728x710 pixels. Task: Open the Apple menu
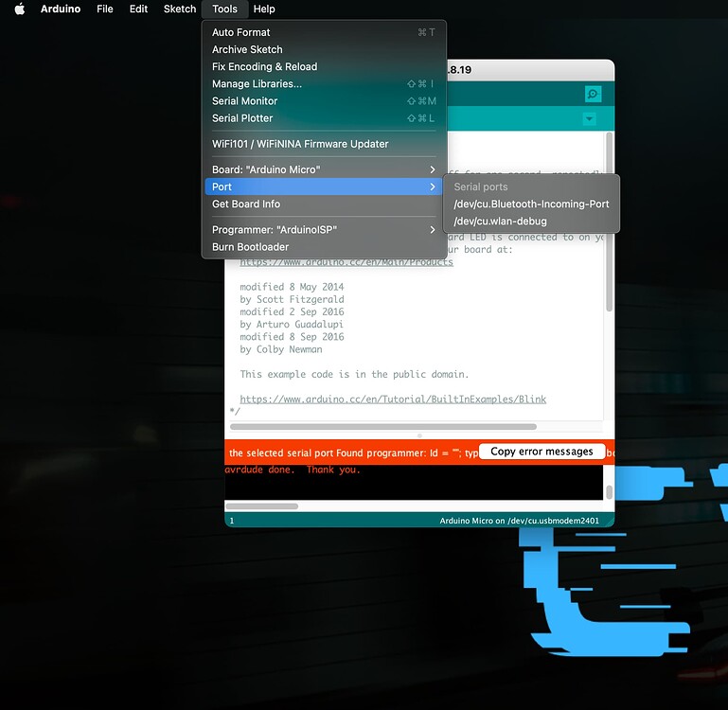point(20,9)
